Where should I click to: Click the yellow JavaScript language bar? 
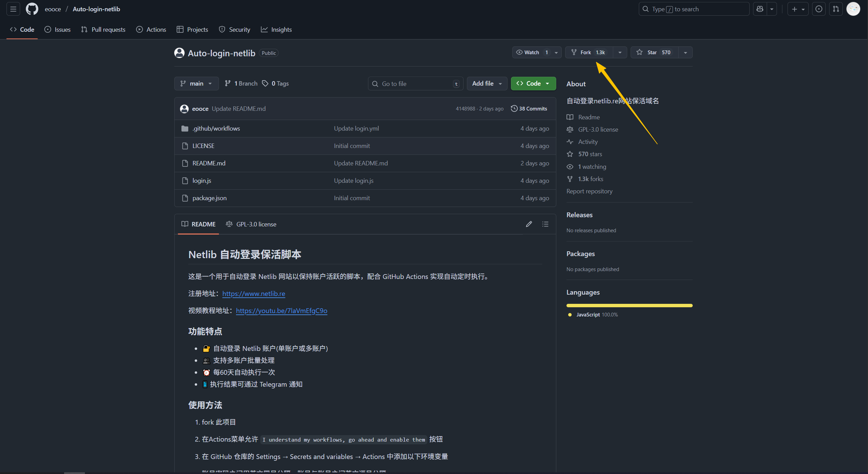(x=629, y=306)
